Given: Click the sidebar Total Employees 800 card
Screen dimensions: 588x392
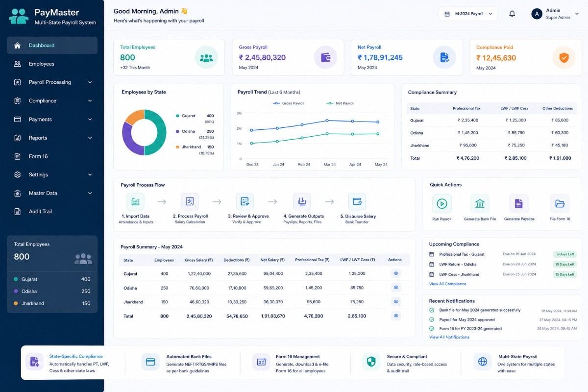Looking at the screenshot, I should pyautogui.click(x=52, y=274).
